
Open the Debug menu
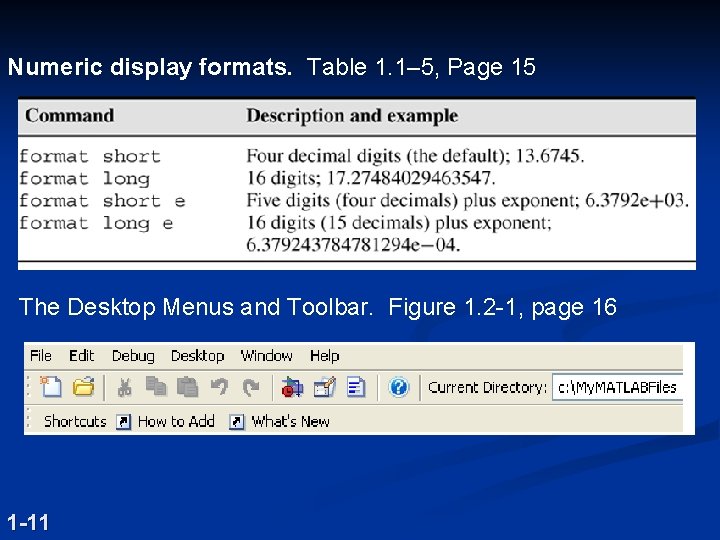point(133,356)
